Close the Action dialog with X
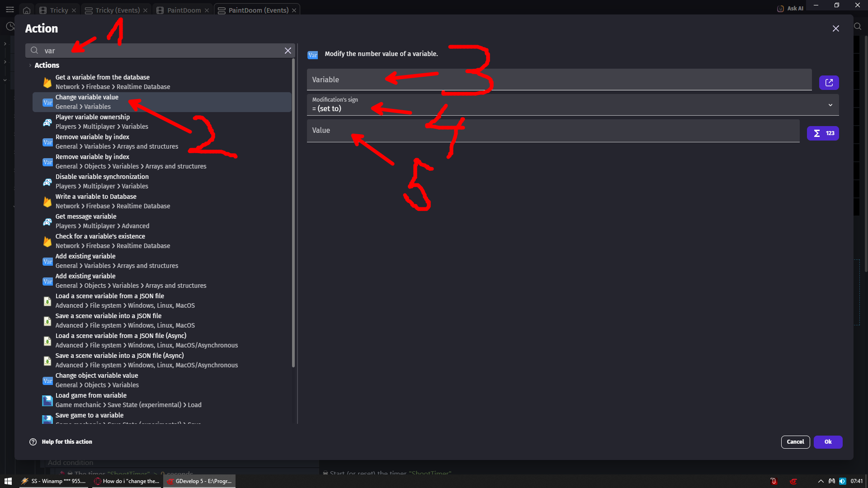Viewport: 868px width, 488px height. coord(835,28)
